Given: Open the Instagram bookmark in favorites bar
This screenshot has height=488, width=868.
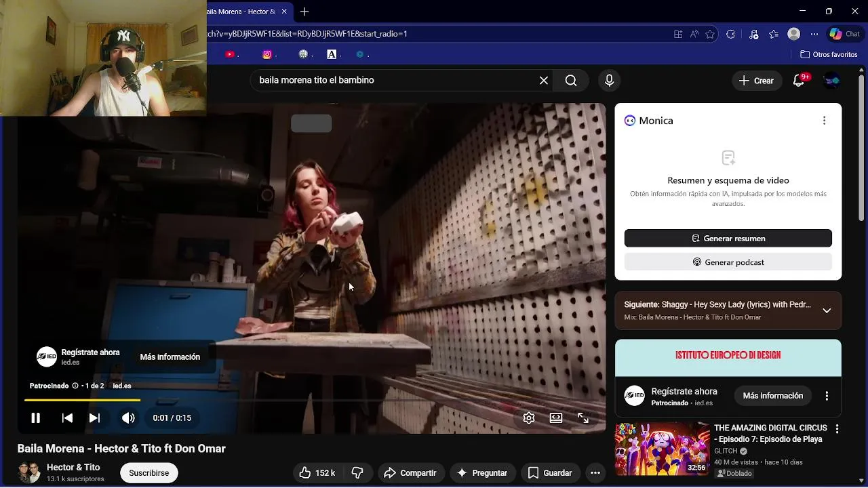Looking at the screenshot, I should coord(267,54).
